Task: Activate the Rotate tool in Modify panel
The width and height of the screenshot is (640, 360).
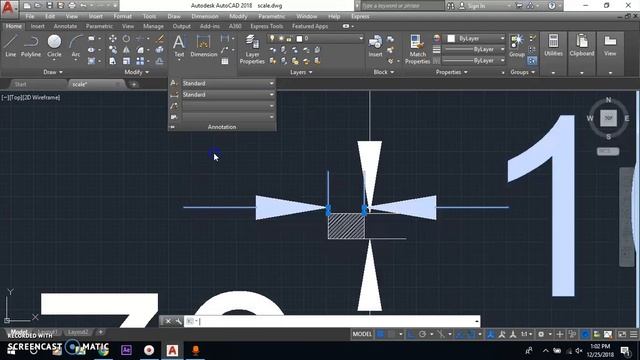Action: (127, 38)
